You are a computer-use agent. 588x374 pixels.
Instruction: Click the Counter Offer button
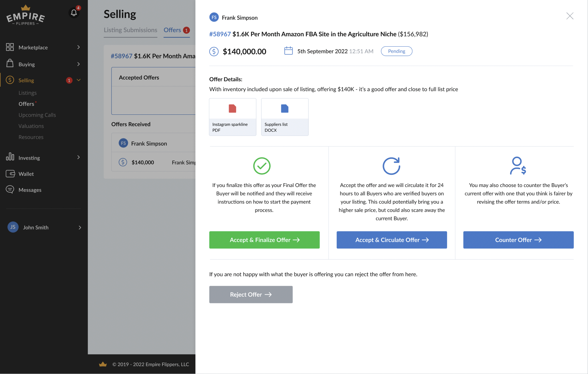tap(518, 240)
